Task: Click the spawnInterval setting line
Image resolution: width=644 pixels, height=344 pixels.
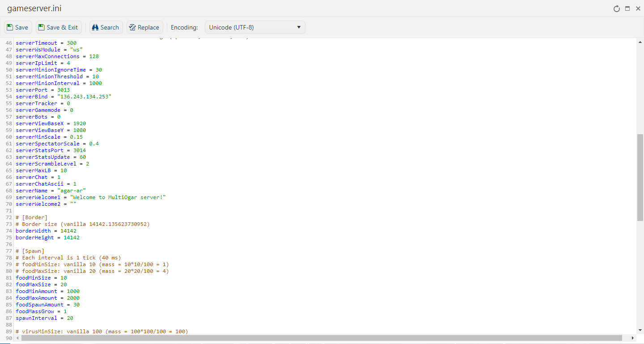Action: click(44, 318)
